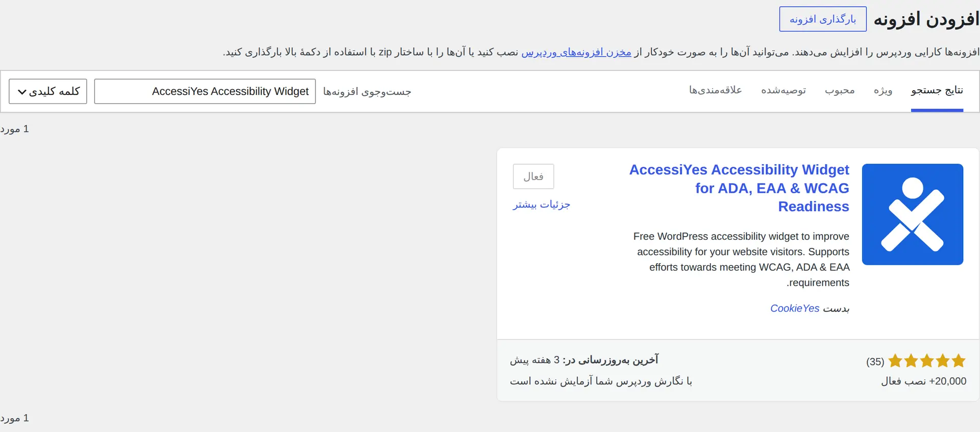Click the five-star rating on plugin card
Screen dimensions: 980x432
pos(927,361)
